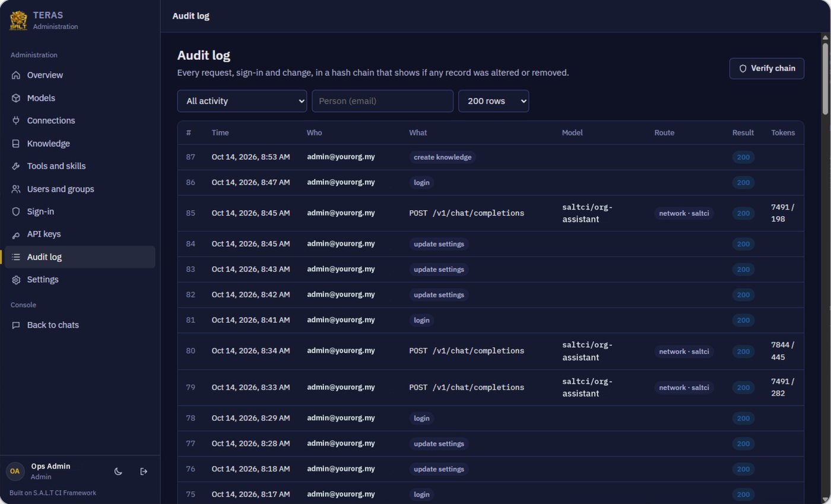Click the update settings tag in row 84
The height and width of the screenshot is (504, 831).
[x=439, y=244]
